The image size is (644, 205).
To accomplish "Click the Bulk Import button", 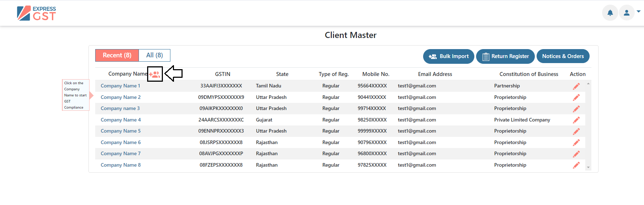I will tap(449, 56).
